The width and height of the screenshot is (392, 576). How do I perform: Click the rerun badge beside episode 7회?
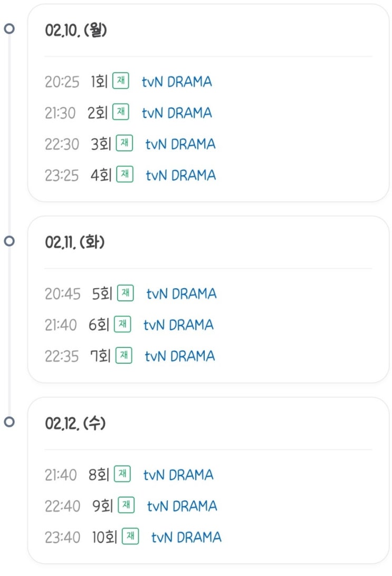[123, 355]
